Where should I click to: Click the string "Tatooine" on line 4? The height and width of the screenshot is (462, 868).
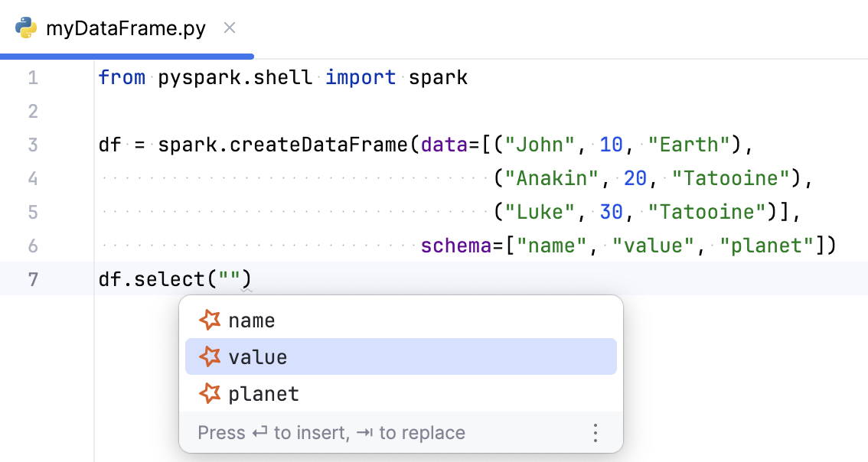tap(729, 178)
